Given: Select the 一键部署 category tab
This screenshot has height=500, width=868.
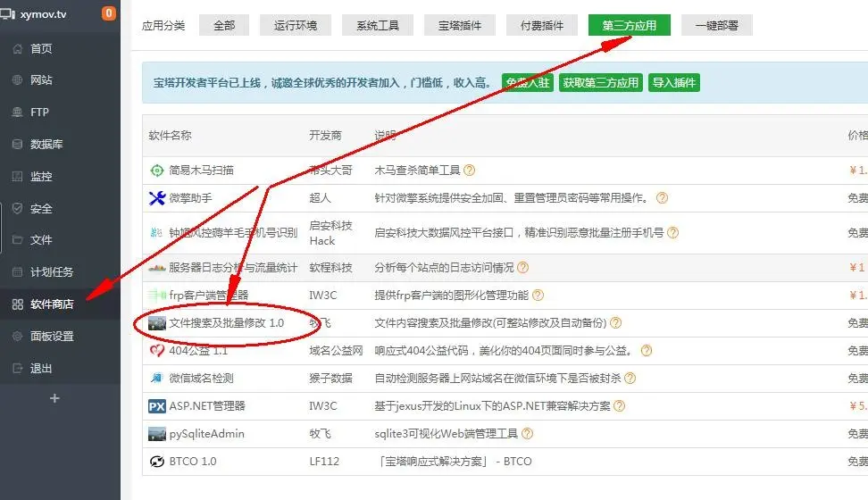Looking at the screenshot, I should pyautogui.click(x=717, y=26).
